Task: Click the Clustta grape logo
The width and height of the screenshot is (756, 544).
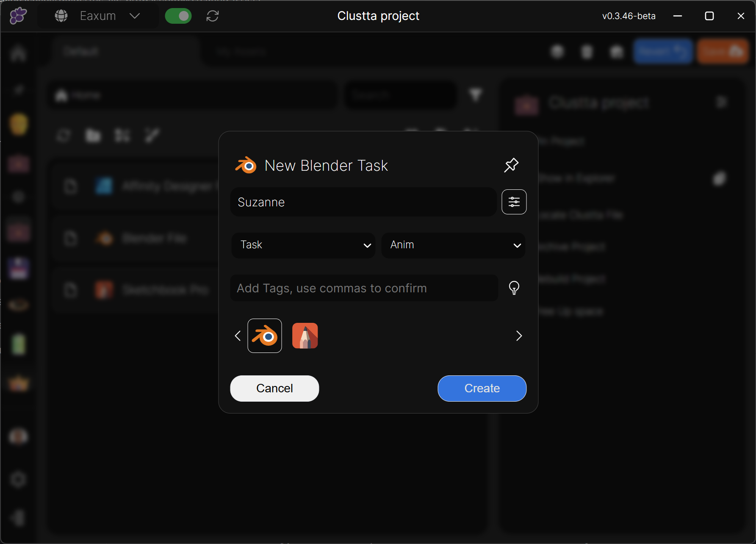Action: click(18, 16)
